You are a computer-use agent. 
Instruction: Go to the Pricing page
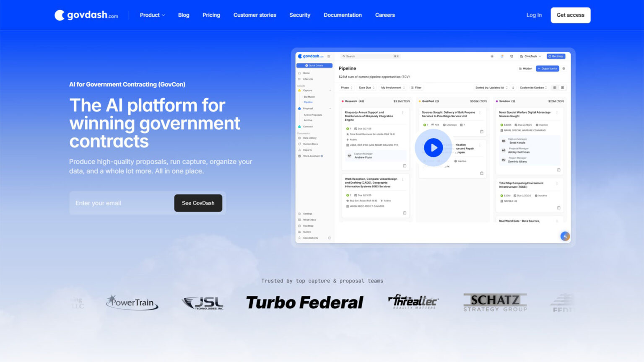211,15
